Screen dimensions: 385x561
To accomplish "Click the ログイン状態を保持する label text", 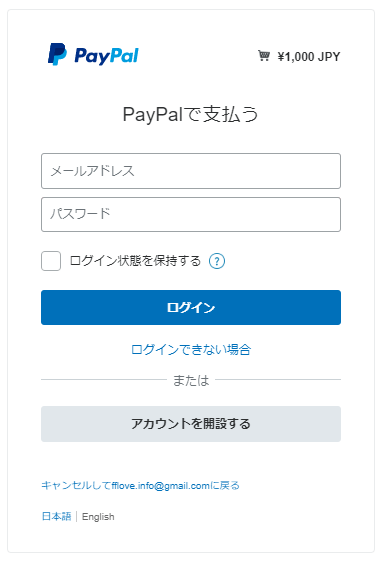I will [135, 261].
